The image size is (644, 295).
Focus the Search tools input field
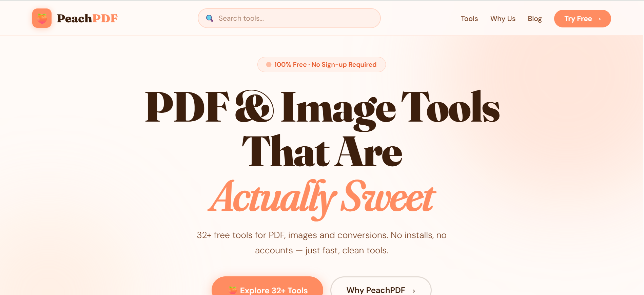(289, 18)
